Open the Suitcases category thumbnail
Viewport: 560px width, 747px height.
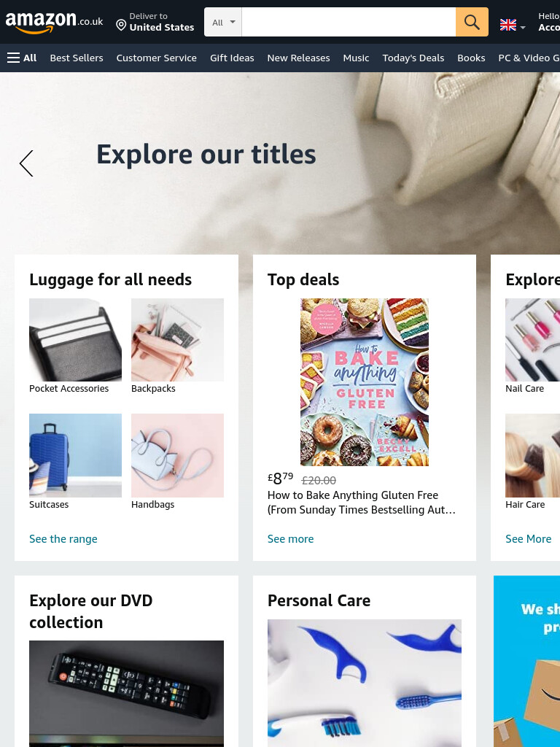click(x=75, y=455)
